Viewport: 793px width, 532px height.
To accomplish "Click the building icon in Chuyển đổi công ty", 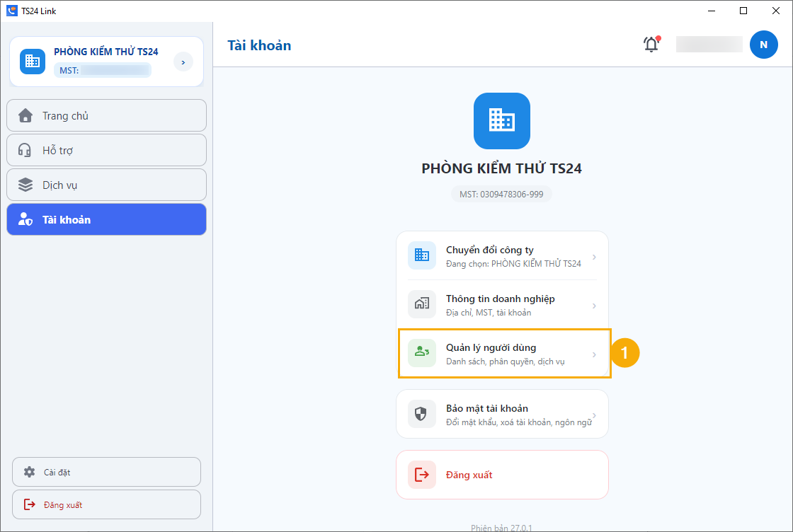I will [x=422, y=255].
